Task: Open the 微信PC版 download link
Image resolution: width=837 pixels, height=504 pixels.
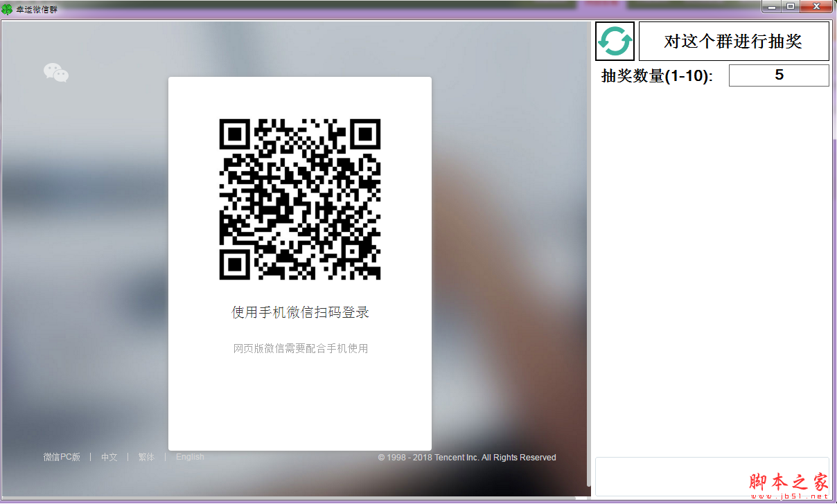Action: 60,457
